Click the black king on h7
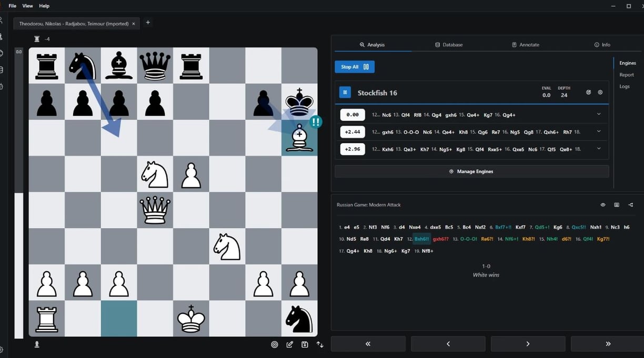644x358 pixels. [299, 102]
